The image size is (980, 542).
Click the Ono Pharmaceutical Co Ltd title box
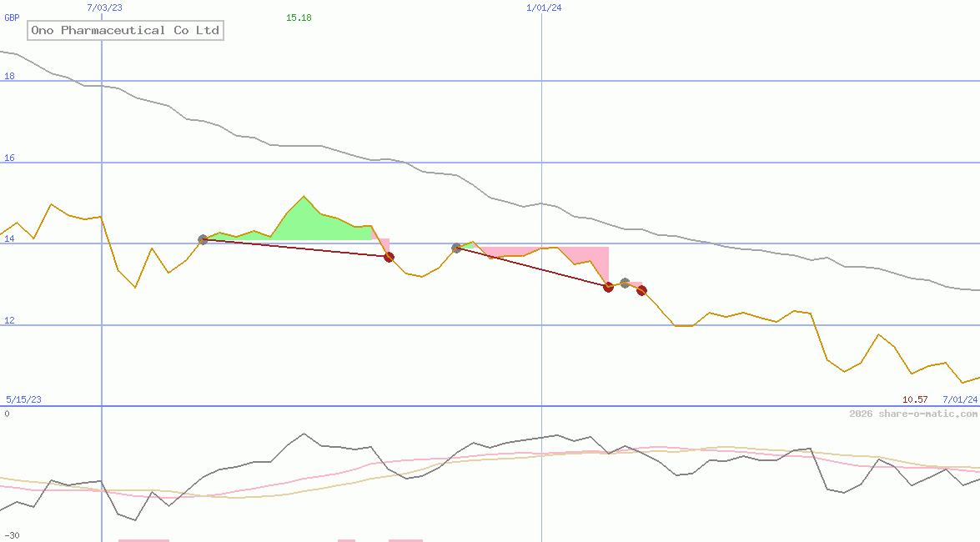(x=125, y=30)
